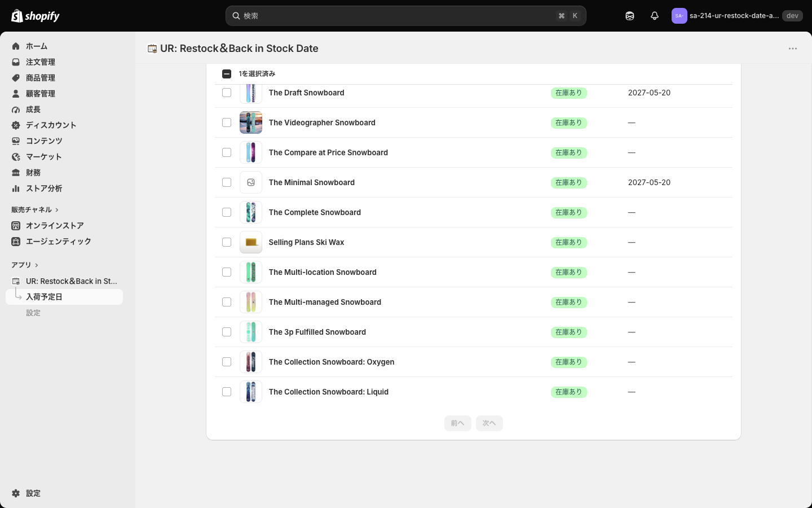Click the 商品管理 products tag icon

pos(16,78)
